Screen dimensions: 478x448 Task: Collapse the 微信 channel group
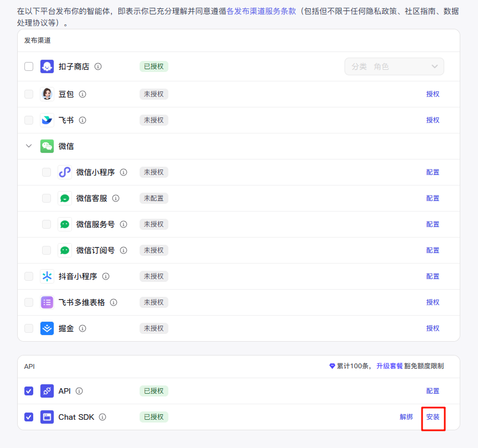pyautogui.click(x=29, y=146)
